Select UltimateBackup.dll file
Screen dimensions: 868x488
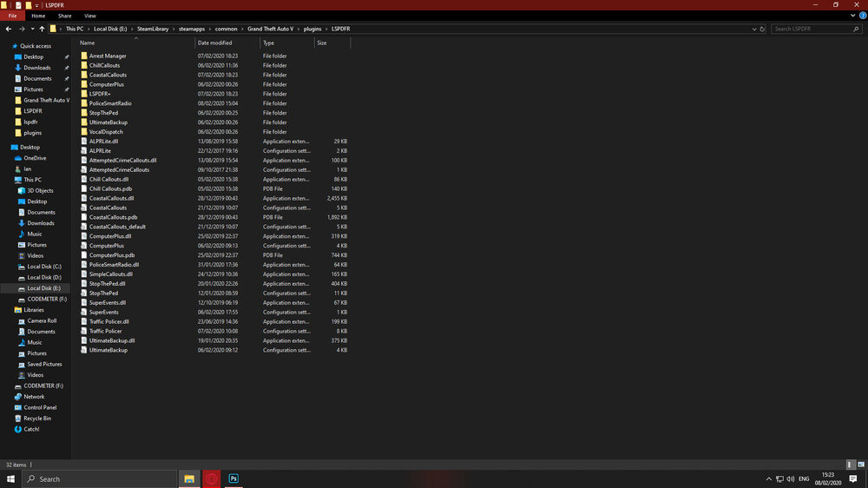(x=112, y=340)
